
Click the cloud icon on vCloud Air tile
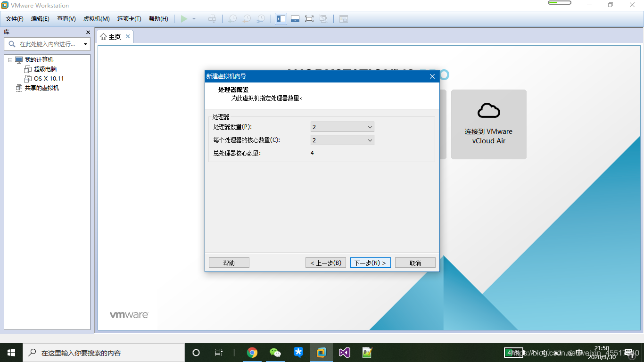[489, 111]
